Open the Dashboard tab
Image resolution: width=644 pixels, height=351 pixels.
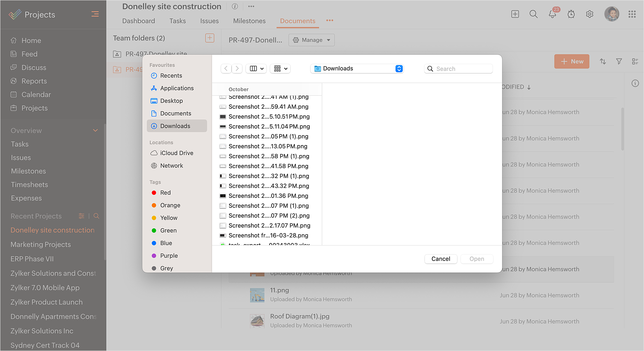point(139,21)
